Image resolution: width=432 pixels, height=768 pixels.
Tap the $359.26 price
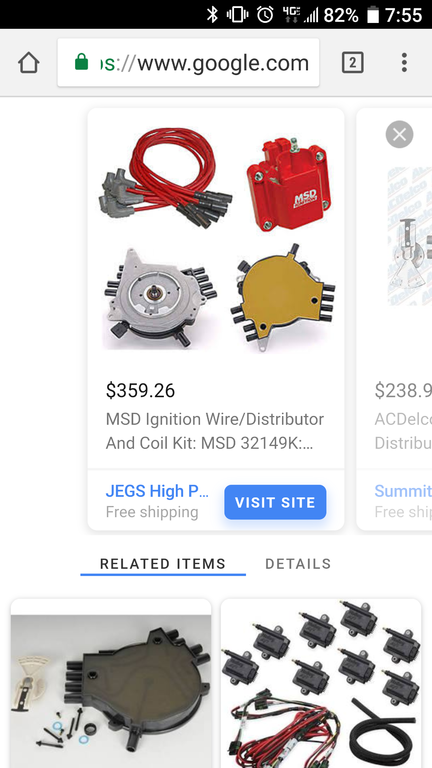pos(140,390)
